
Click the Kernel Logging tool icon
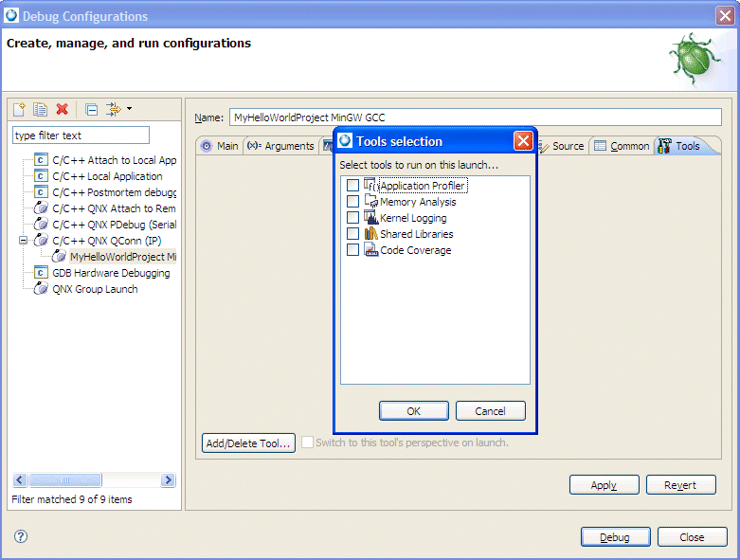click(x=370, y=218)
